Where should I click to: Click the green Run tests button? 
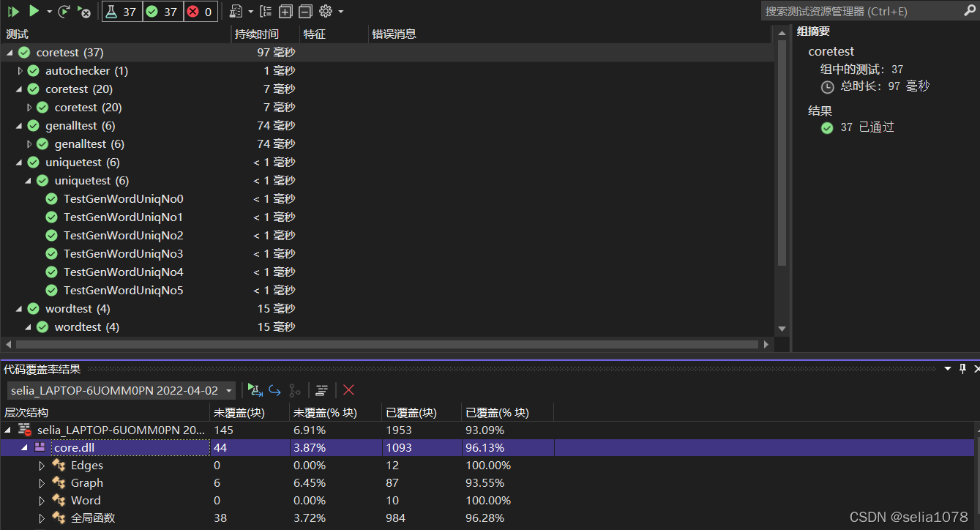34,11
